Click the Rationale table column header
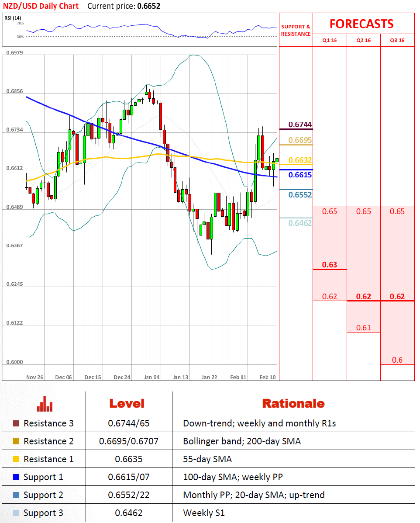Screen dimensions: 420x523 [x=293, y=404]
